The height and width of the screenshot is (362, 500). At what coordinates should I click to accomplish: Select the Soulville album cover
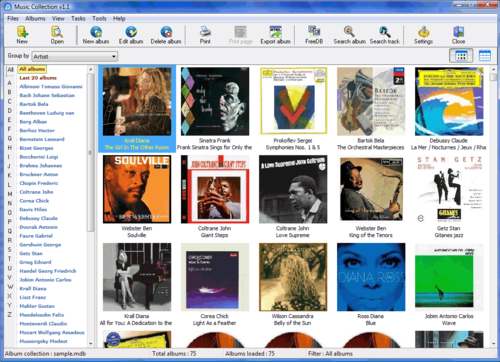137,189
